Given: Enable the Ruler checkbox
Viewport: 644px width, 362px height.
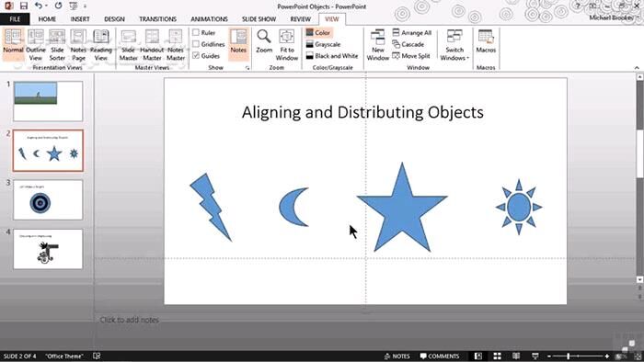Looking at the screenshot, I should tap(196, 32).
